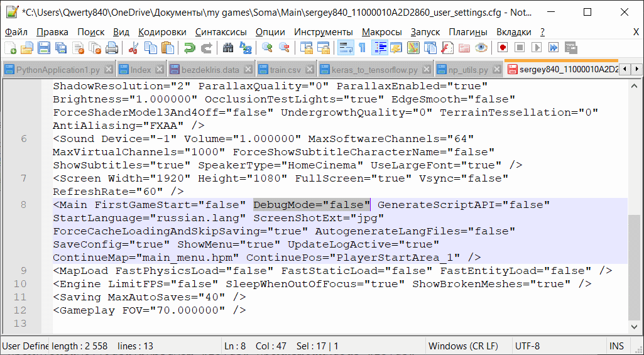
Task: Stop macro recording square icon
Action: [x=520, y=48]
